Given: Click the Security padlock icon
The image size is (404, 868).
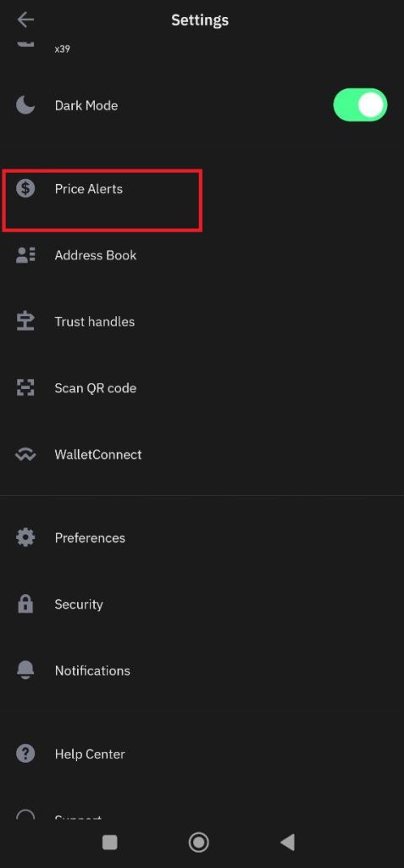Looking at the screenshot, I should tap(25, 604).
